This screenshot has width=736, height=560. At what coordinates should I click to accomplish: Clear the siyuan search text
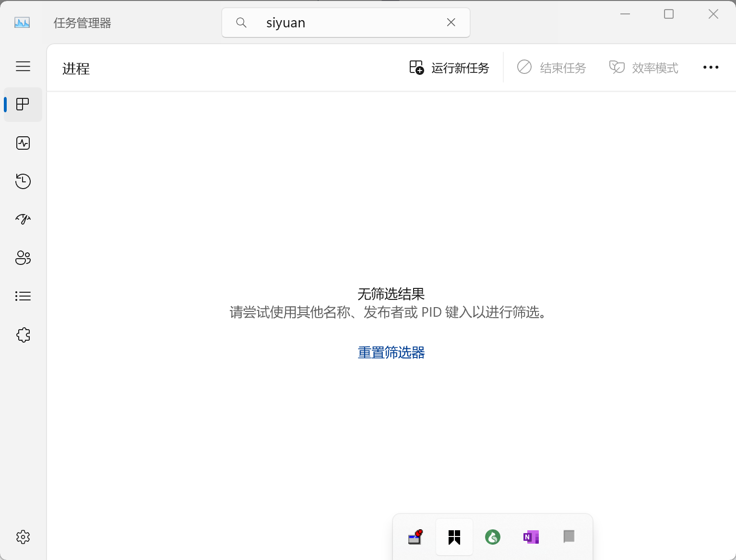[451, 23]
